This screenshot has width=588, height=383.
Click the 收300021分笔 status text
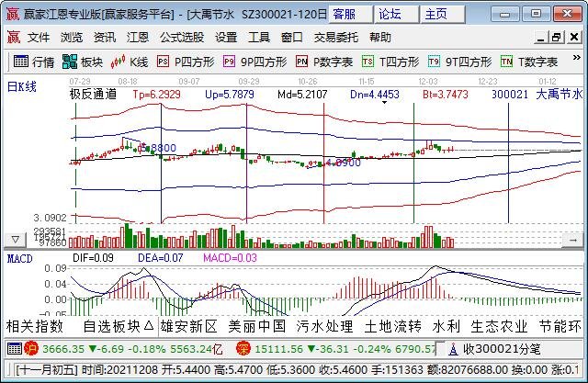pyautogui.click(x=502, y=349)
